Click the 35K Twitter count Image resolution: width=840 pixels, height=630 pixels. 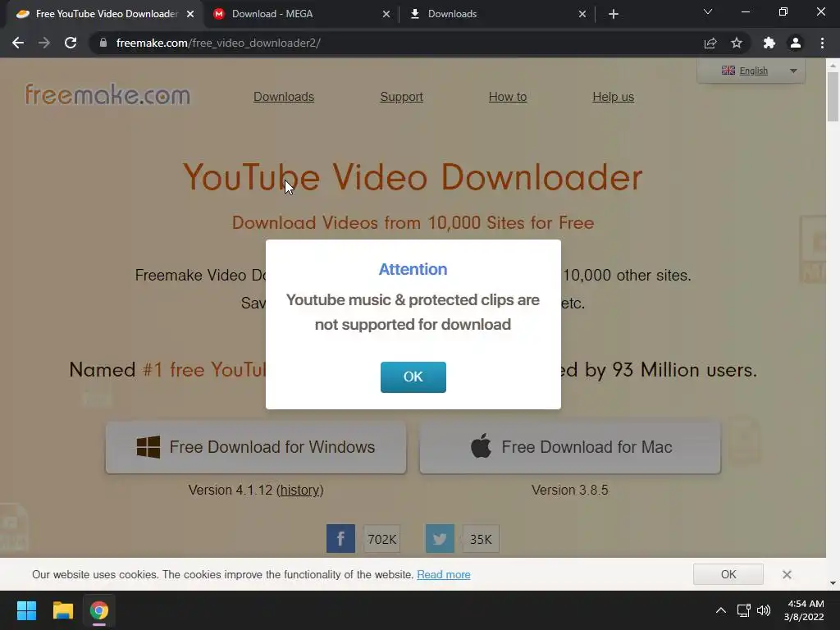(481, 539)
